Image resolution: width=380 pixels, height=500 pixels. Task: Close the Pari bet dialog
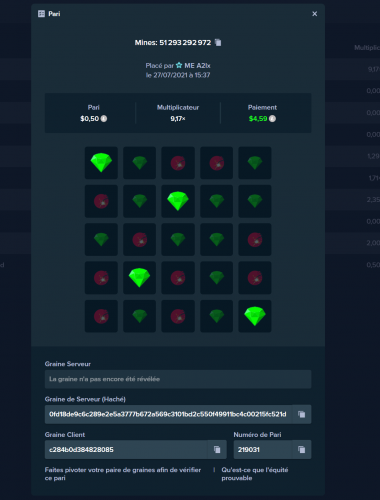[314, 14]
